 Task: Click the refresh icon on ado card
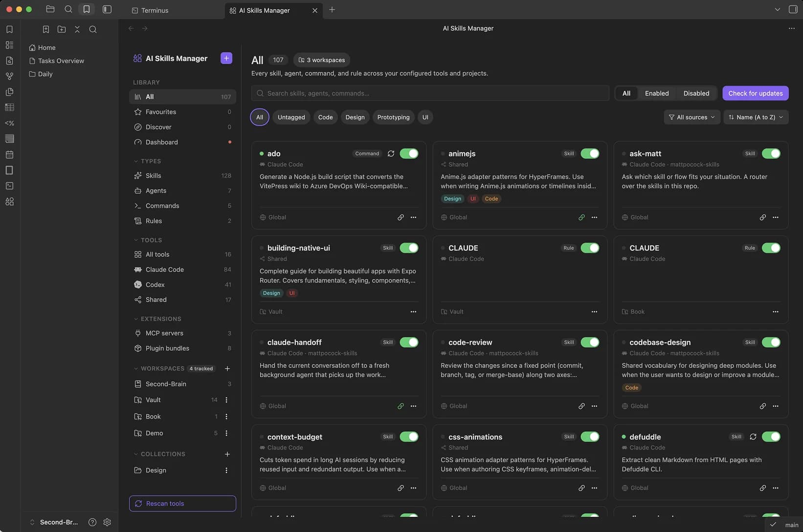(x=391, y=154)
